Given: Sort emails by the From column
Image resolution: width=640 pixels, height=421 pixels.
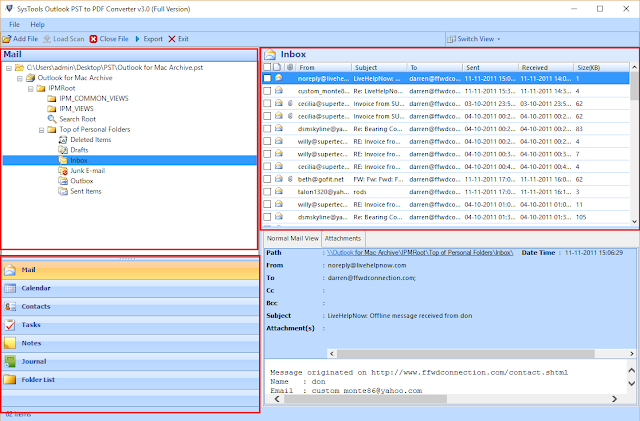Looking at the screenshot, I should click(x=323, y=67).
